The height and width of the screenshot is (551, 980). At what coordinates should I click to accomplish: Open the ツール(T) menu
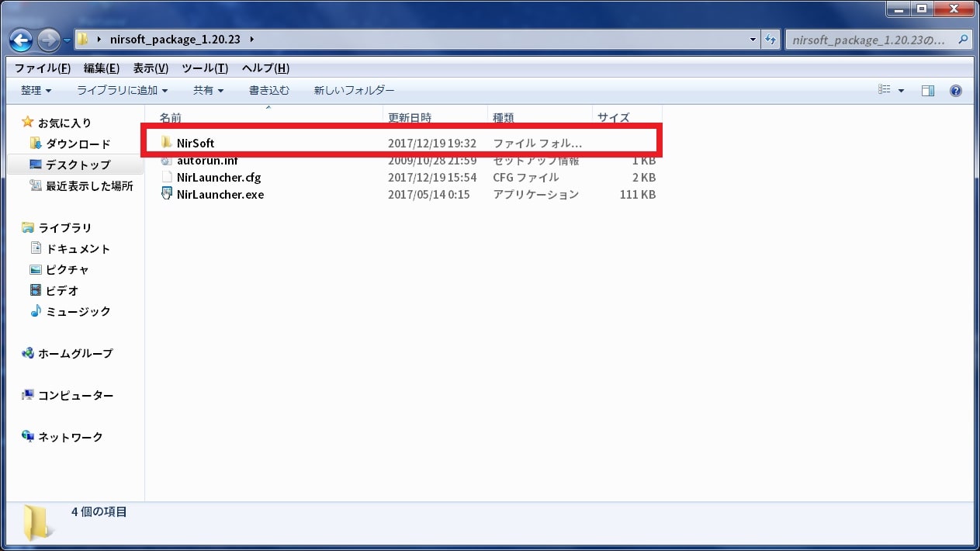point(205,68)
